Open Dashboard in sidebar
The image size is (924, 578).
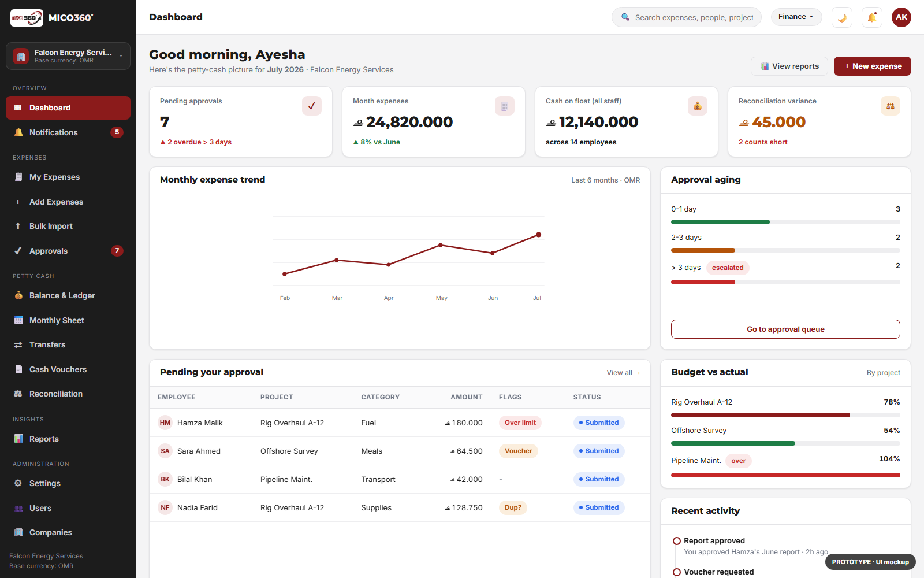click(x=68, y=108)
